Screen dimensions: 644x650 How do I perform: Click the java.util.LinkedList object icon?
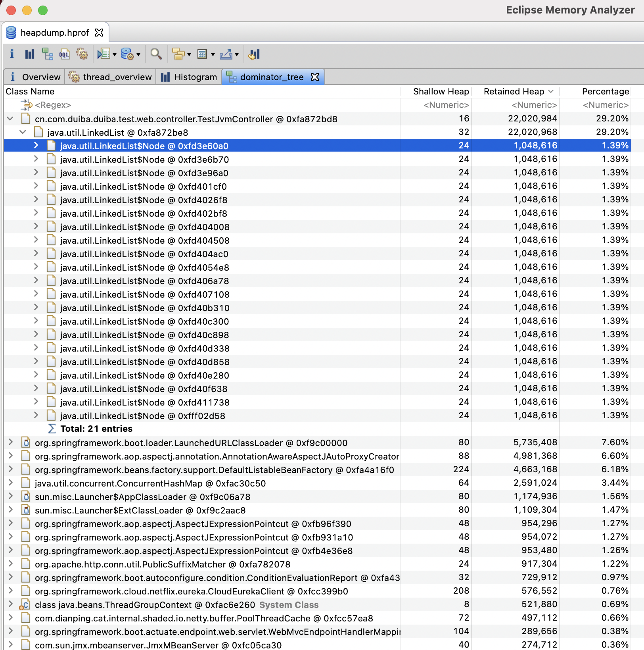38,132
